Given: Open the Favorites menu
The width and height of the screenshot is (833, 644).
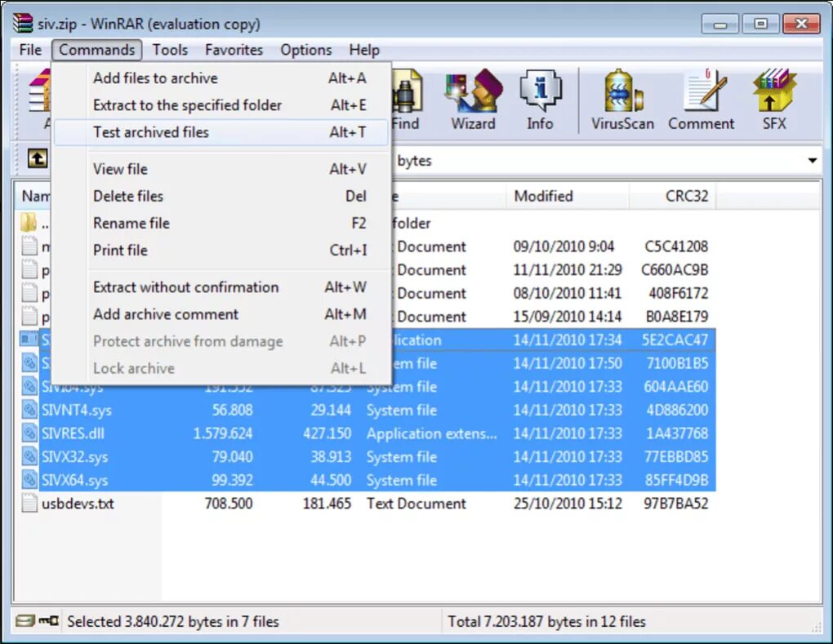Looking at the screenshot, I should pyautogui.click(x=234, y=50).
